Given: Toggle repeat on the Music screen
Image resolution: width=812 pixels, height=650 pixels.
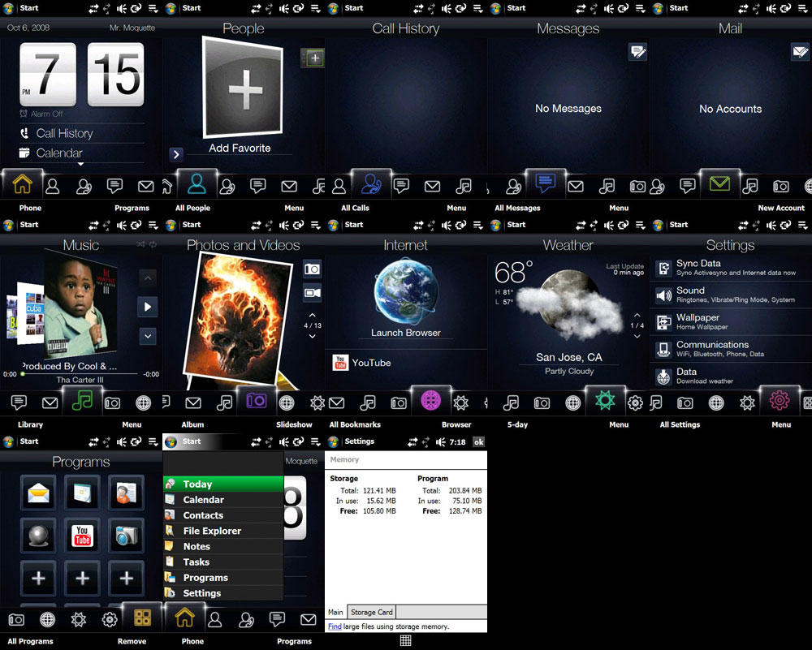Looking at the screenshot, I should click(x=153, y=243).
